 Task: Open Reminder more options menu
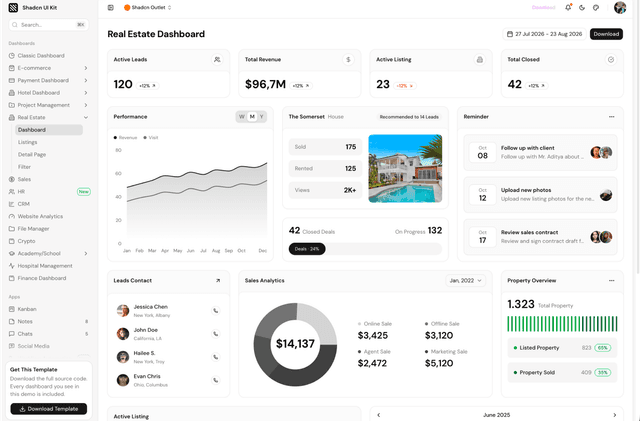611,117
